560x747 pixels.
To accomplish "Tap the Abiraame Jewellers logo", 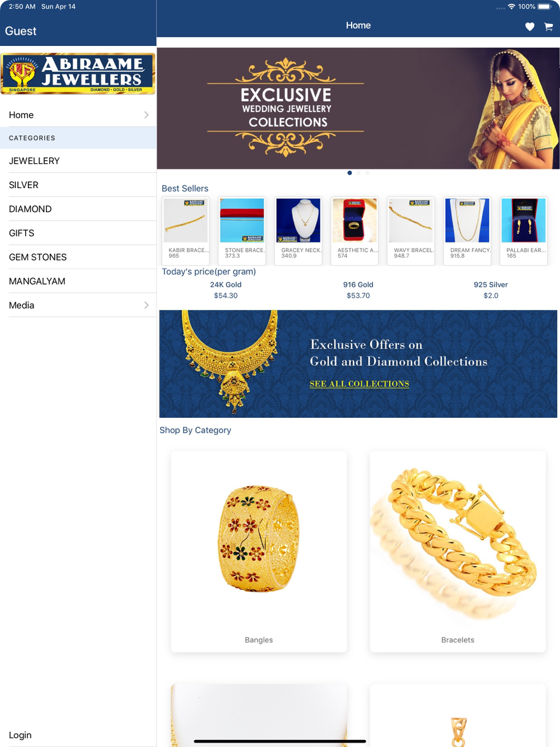I will coord(78,73).
